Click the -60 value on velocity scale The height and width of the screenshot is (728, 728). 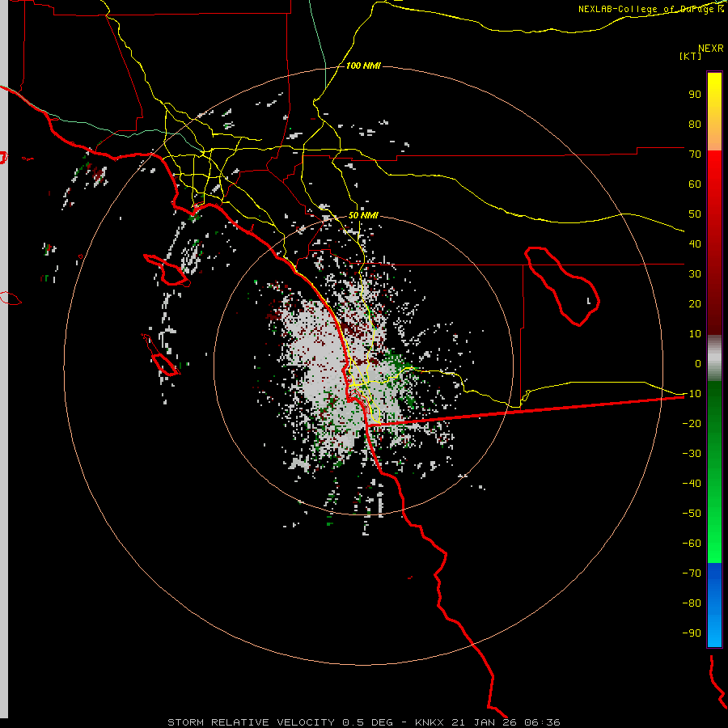coord(692,544)
